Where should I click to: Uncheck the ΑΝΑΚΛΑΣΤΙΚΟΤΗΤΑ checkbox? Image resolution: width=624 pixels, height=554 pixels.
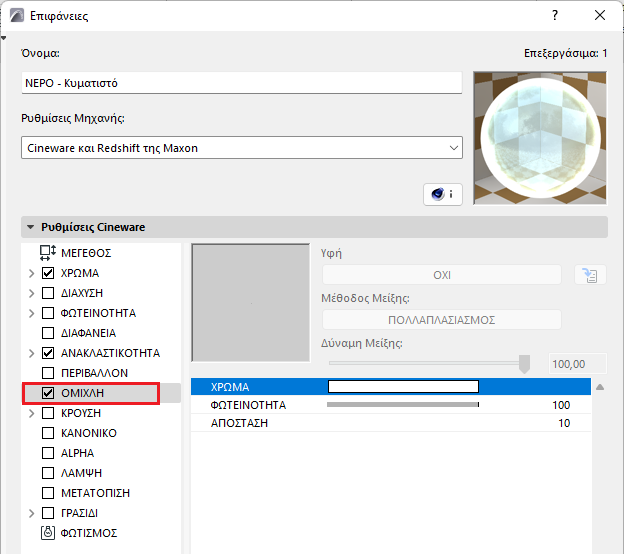(48, 353)
